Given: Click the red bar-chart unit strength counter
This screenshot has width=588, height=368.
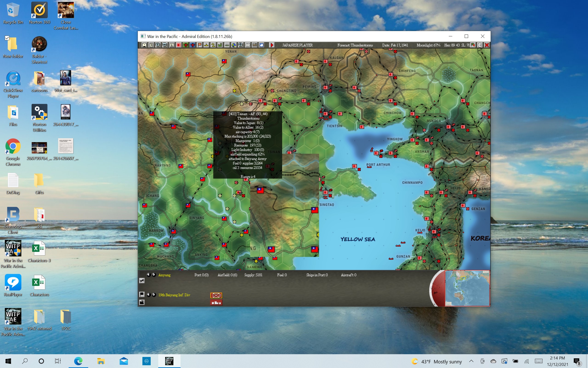Looking at the screenshot, I should point(216,302).
